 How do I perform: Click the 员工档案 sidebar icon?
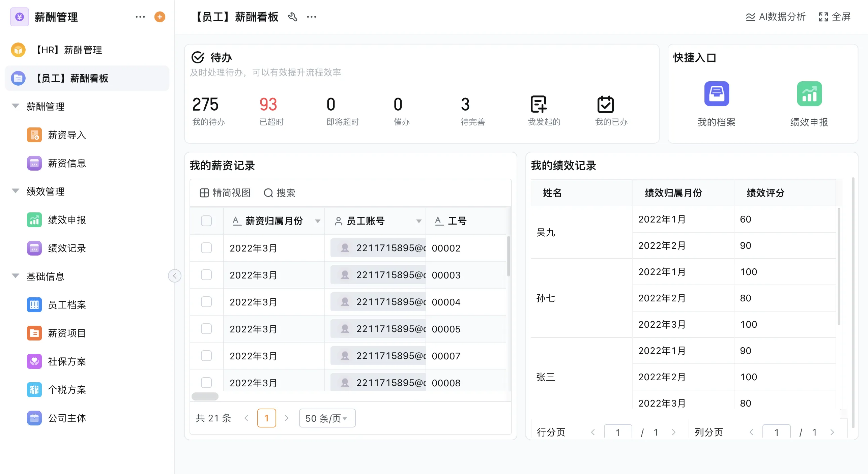[x=34, y=305]
